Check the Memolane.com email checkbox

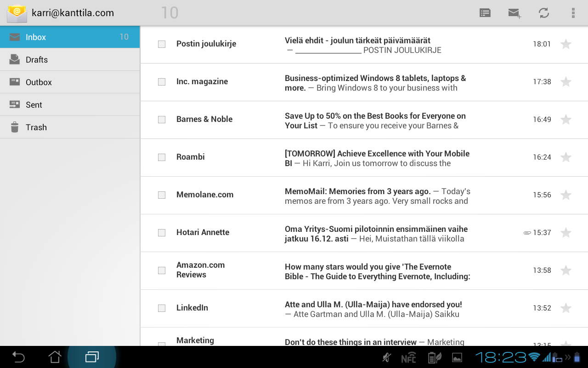click(162, 195)
